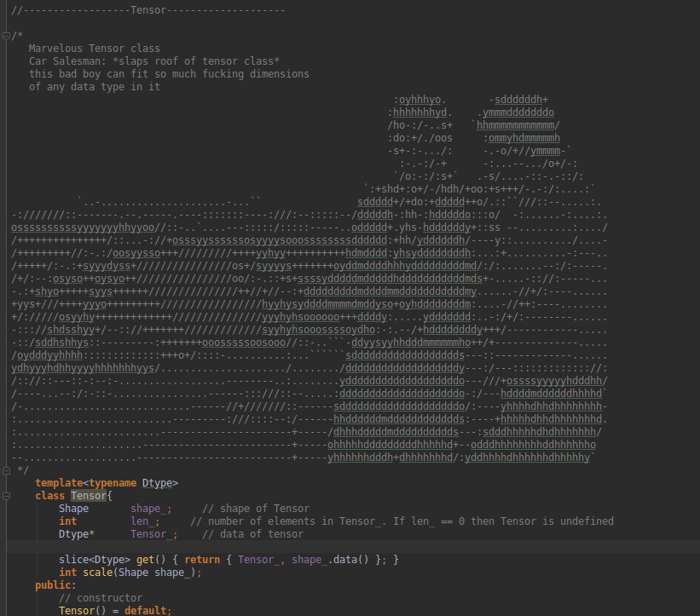Click "Tensor()" in the default constructor line
The image size is (700, 616).
(83, 611)
